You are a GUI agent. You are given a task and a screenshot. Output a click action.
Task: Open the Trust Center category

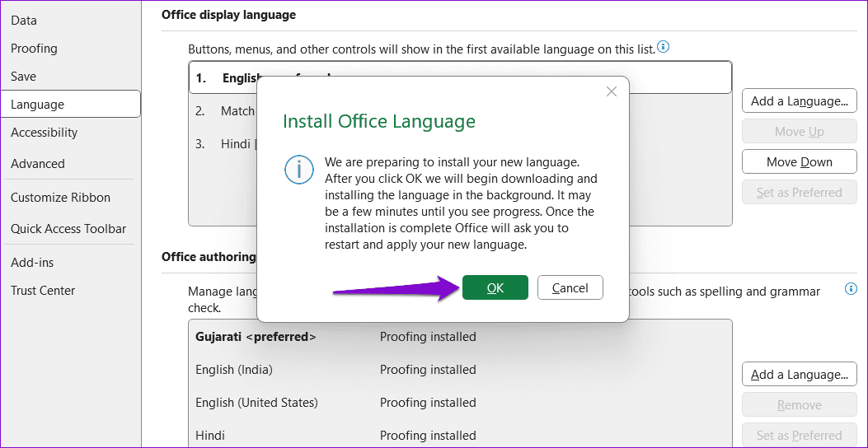pyautogui.click(x=43, y=291)
